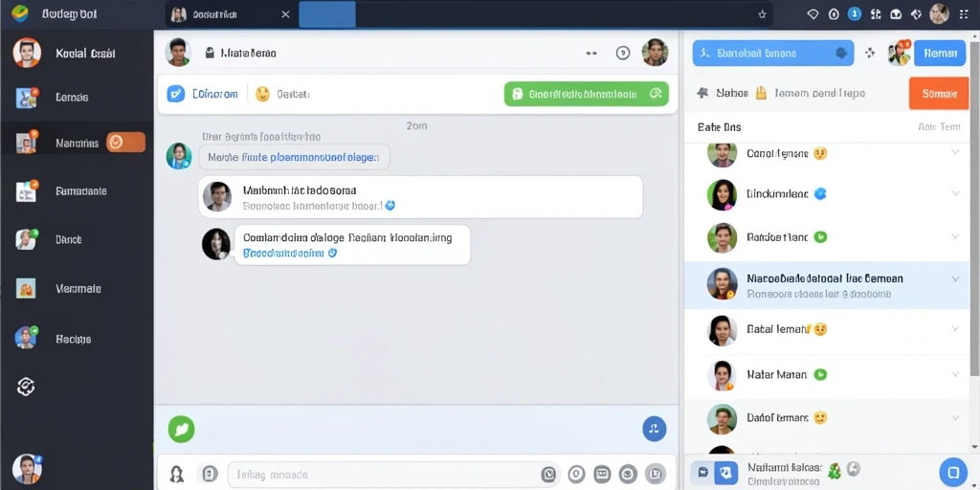Click the blue puzzle icon at right panel bottom

(726, 472)
